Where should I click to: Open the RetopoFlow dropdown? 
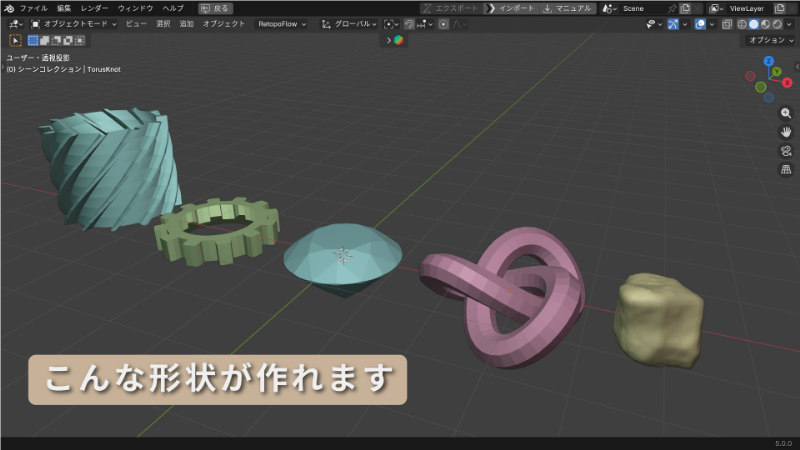pyautogui.click(x=284, y=23)
